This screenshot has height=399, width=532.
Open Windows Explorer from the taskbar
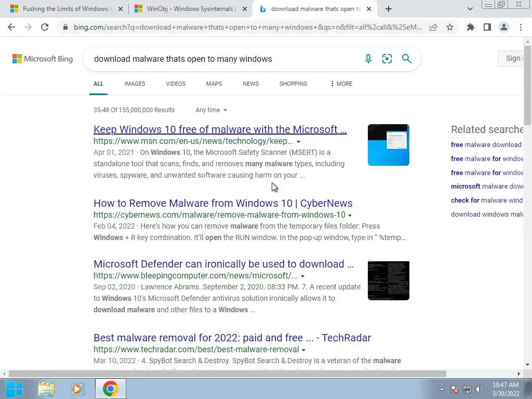(46, 389)
